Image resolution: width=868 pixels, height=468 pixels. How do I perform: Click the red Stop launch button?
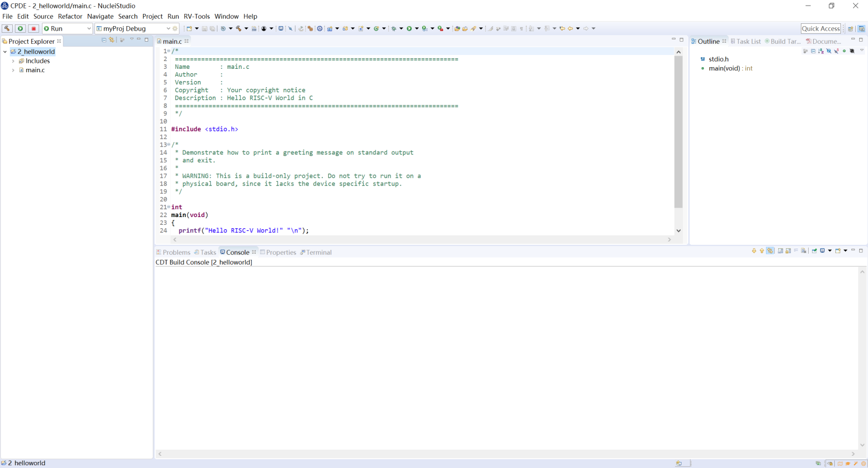tap(34, 28)
